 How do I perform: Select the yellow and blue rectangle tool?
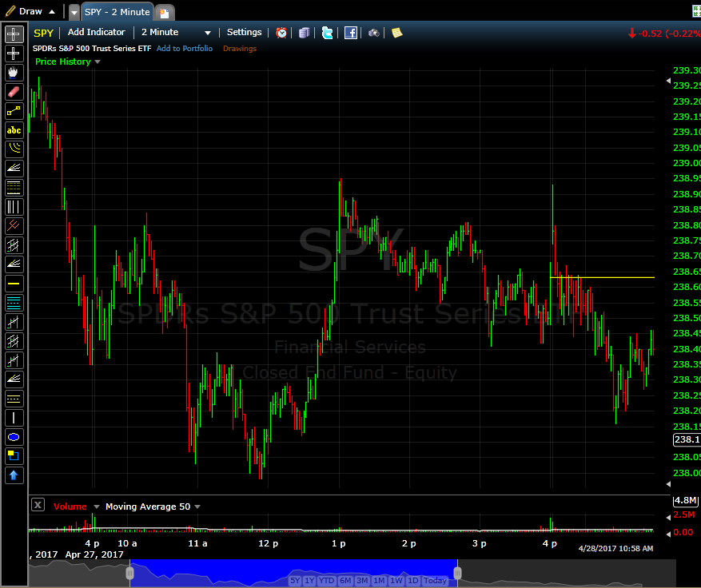14,456
